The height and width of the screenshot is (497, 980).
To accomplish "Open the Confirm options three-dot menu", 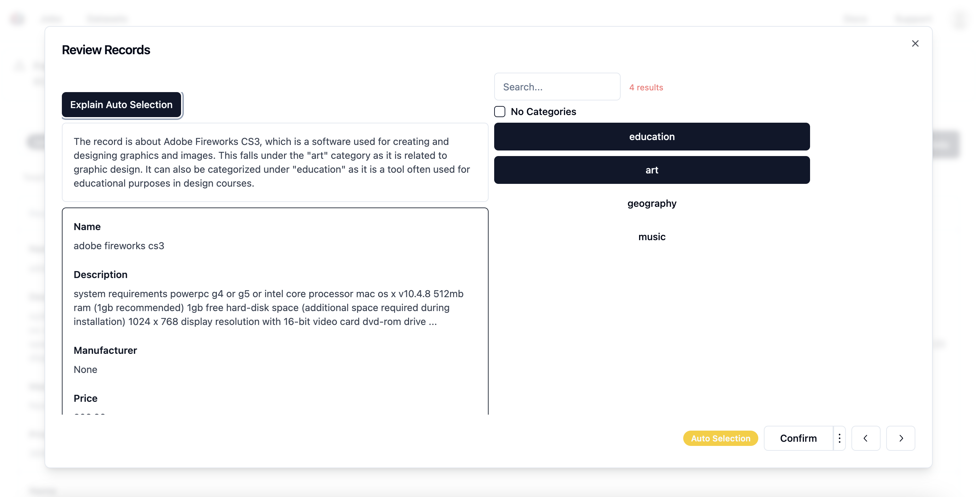I will (x=839, y=438).
